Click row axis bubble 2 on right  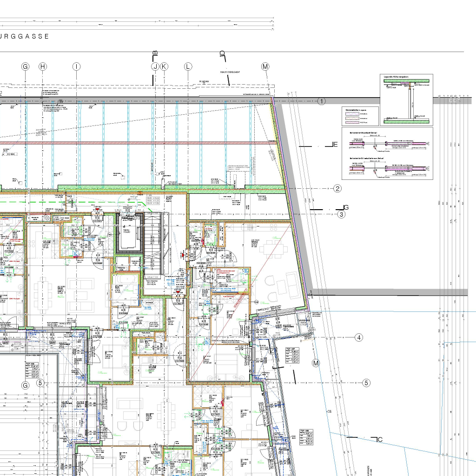[337, 188]
